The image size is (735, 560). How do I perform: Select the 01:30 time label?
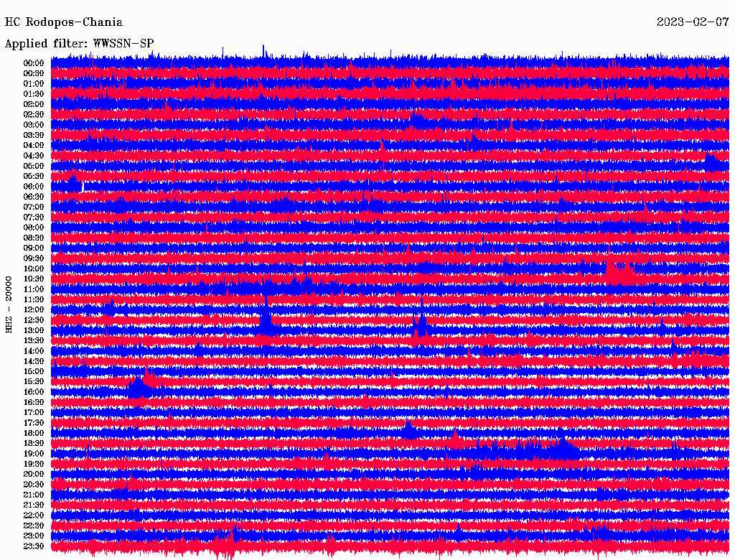coord(34,94)
